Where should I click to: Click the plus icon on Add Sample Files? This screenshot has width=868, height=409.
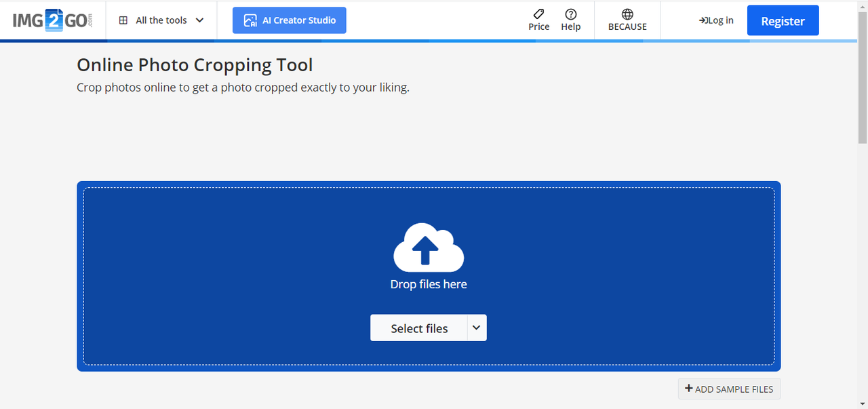pyautogui.click(x=688, y=389)
